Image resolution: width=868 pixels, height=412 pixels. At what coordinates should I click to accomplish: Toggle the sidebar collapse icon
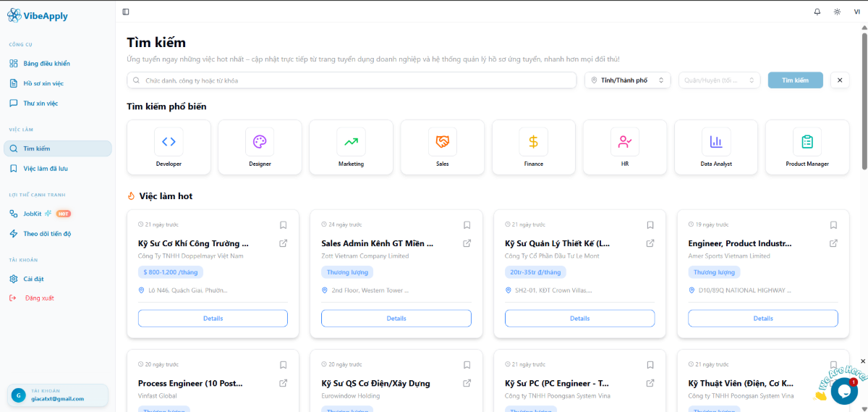pos(126,12)
